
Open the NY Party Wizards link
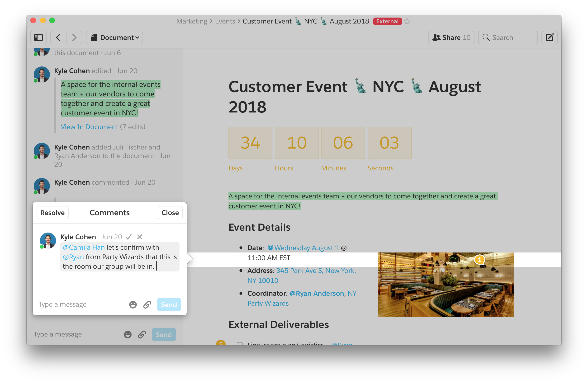coord(302,298)
